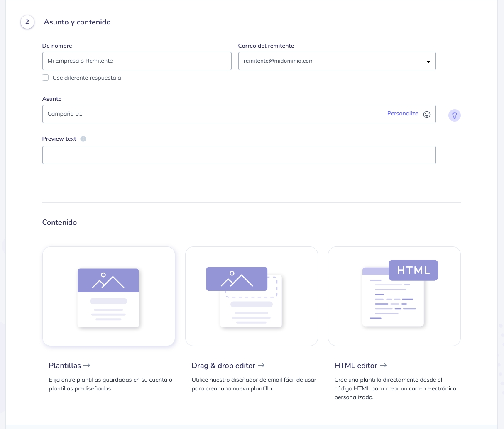Open the Drag & drop editor link

coord(223,366)
